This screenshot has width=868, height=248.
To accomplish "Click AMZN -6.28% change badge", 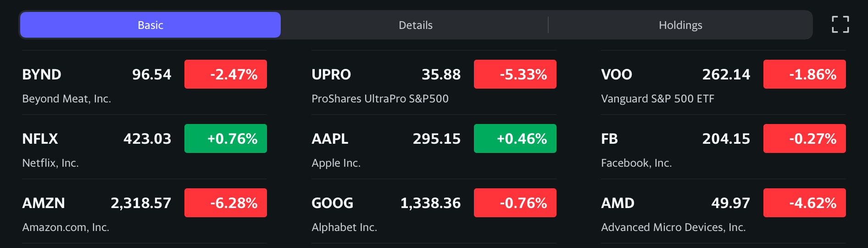I will 226,203.
